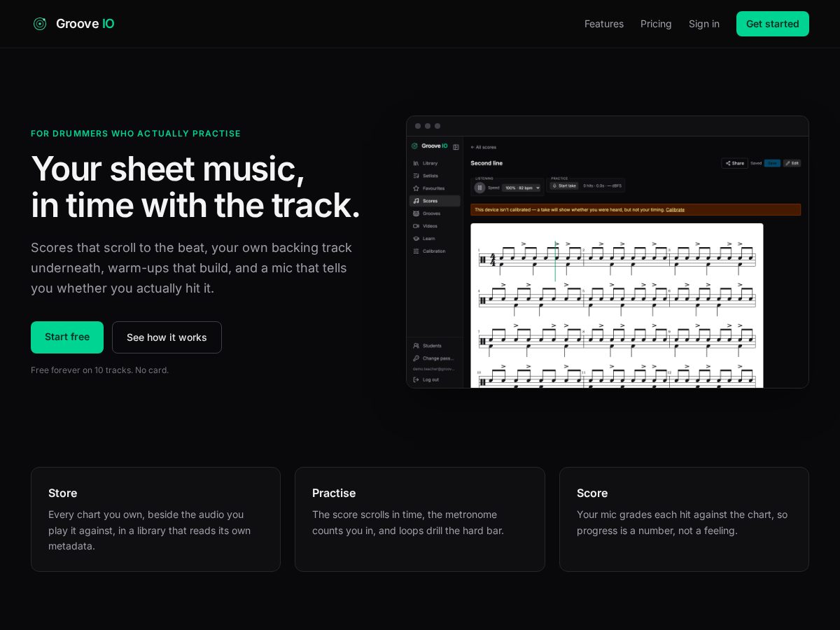Screen dimensions: 840x630
Task: Click the Calibrate link in warning banner
Action: click(x=675, y=210)
